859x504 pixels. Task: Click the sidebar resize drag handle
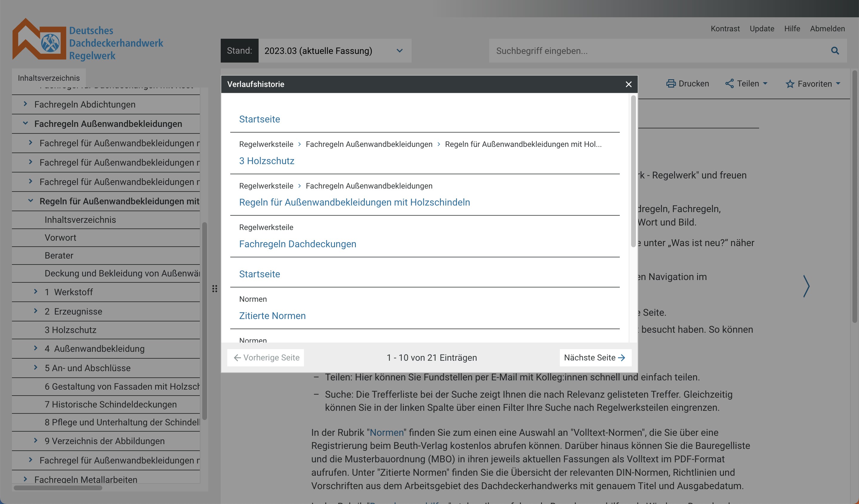[x=214, y=289]
